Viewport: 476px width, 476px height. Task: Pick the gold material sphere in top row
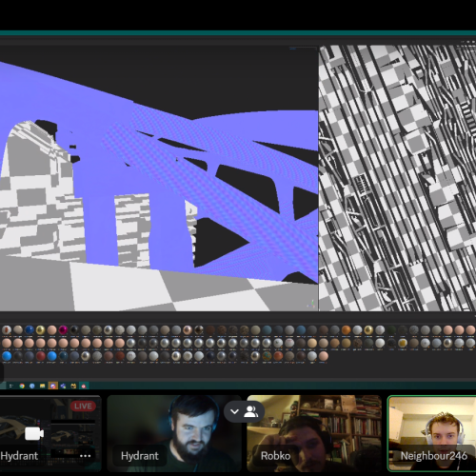[x=41, y=330]
